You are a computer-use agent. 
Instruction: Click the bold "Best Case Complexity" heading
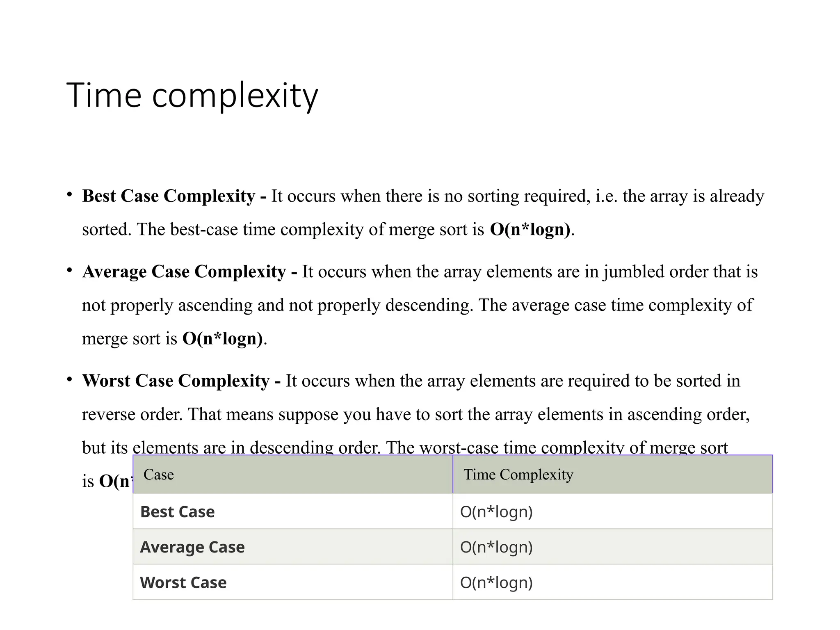click(x=169, y=196)
